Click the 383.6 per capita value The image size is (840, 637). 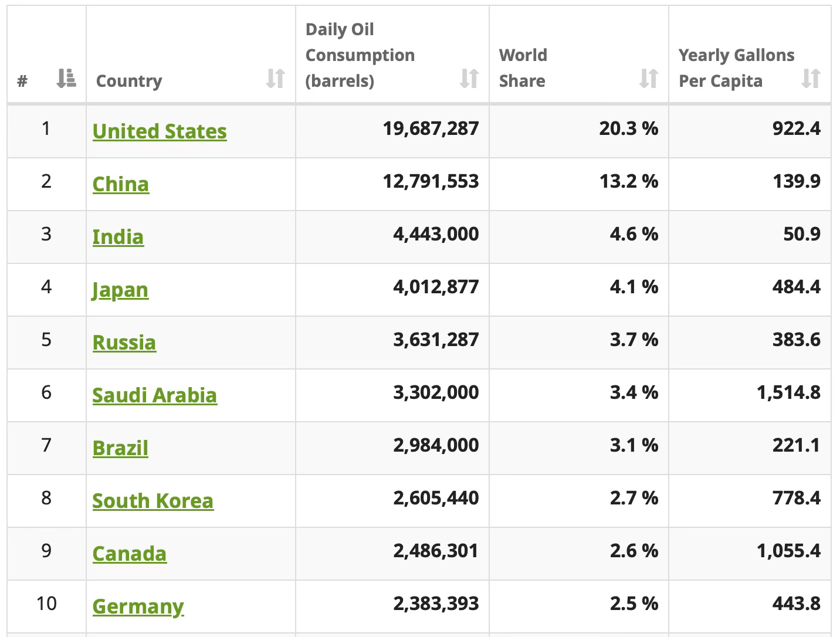(x=797, y=340)
